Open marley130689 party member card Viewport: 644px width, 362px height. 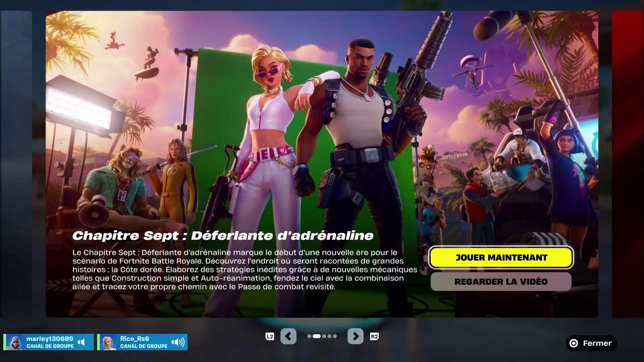(x=49, y=342)
